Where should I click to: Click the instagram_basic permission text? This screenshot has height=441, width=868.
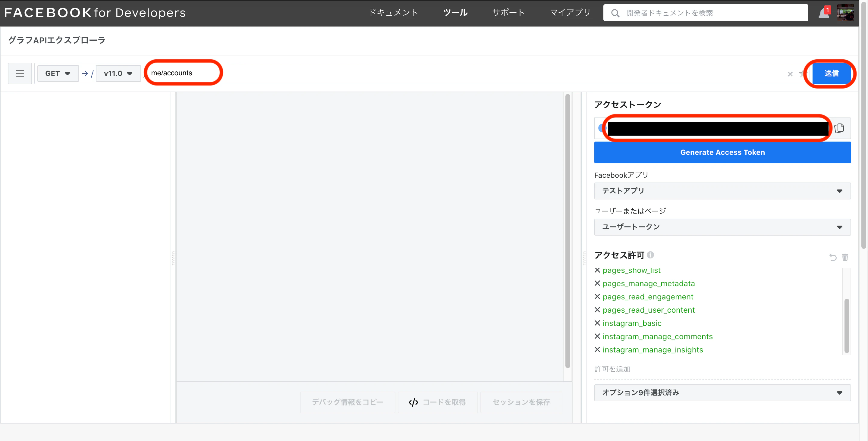pos(632,323)
